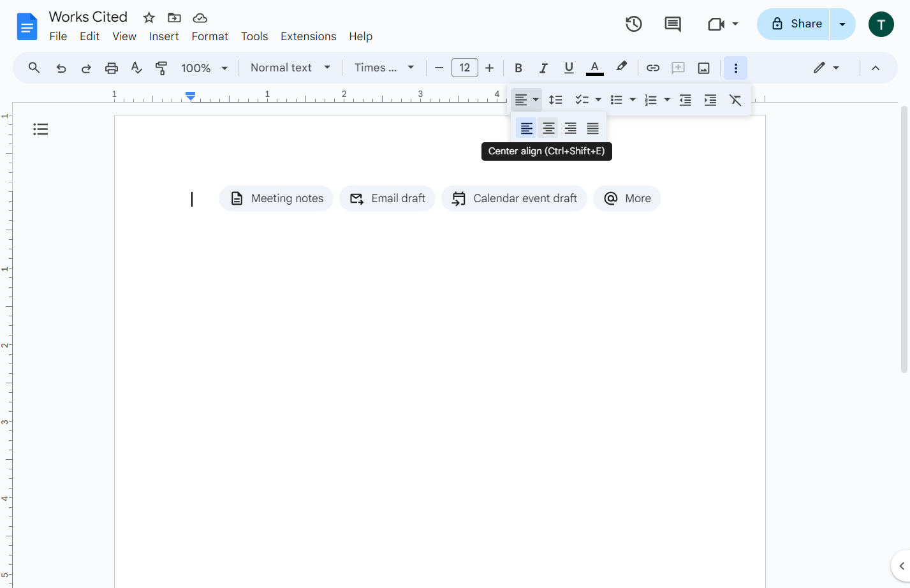Click the Share button

[x=793, y=24]
